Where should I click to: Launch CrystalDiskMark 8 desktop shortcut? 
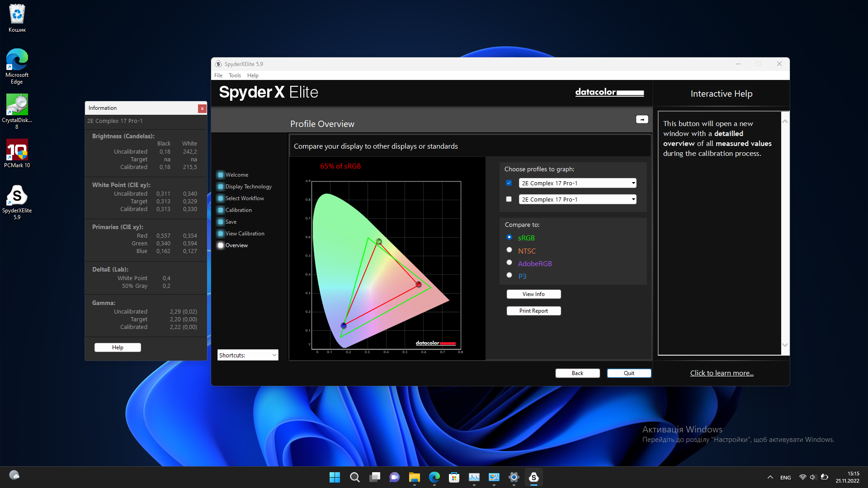(17, 112)
